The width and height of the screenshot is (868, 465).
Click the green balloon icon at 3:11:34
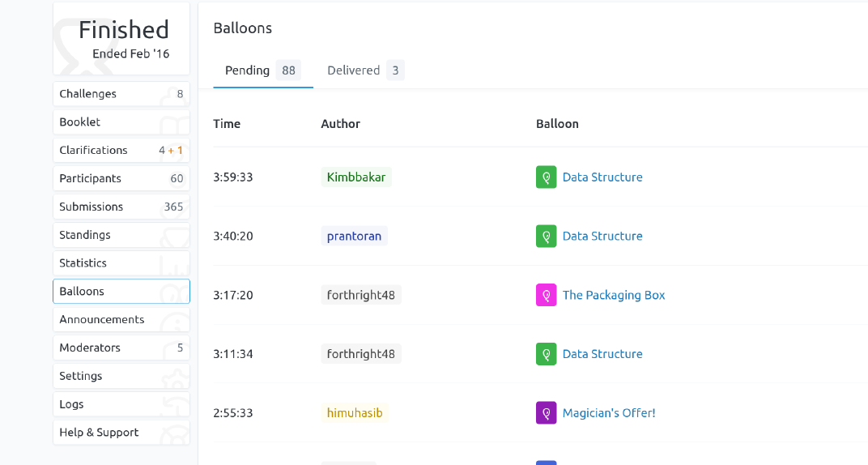point(546,354)
